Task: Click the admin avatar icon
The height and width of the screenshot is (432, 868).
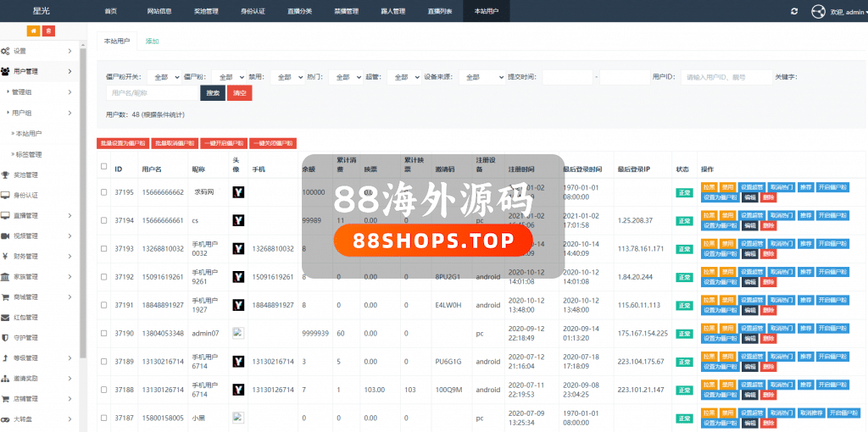Action: tap(818, 11)
